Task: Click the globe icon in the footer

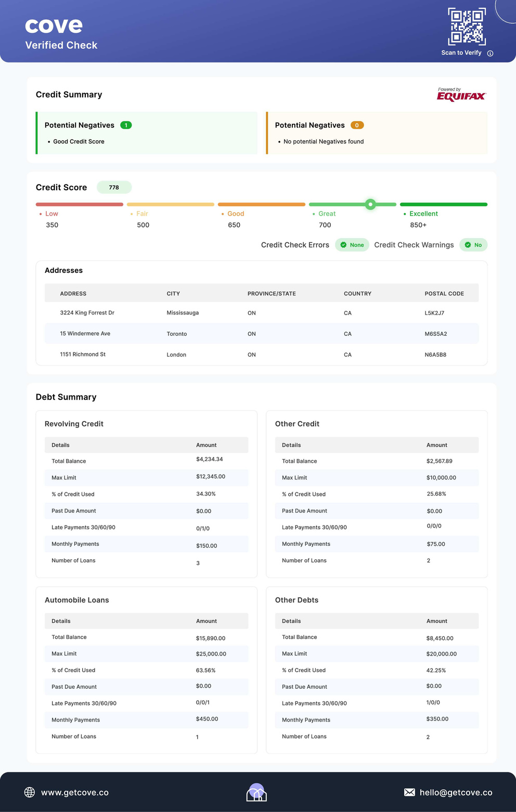Action: click(30, 792)
